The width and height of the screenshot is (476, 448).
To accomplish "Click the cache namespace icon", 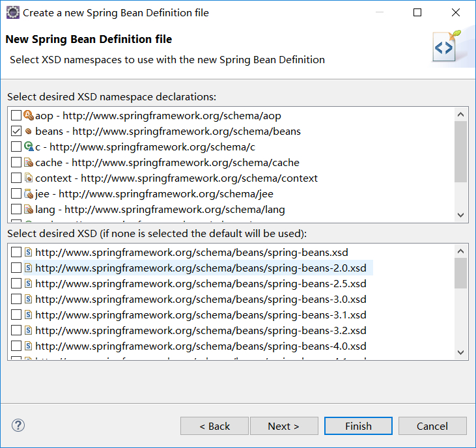I will [x=29, y=162].
